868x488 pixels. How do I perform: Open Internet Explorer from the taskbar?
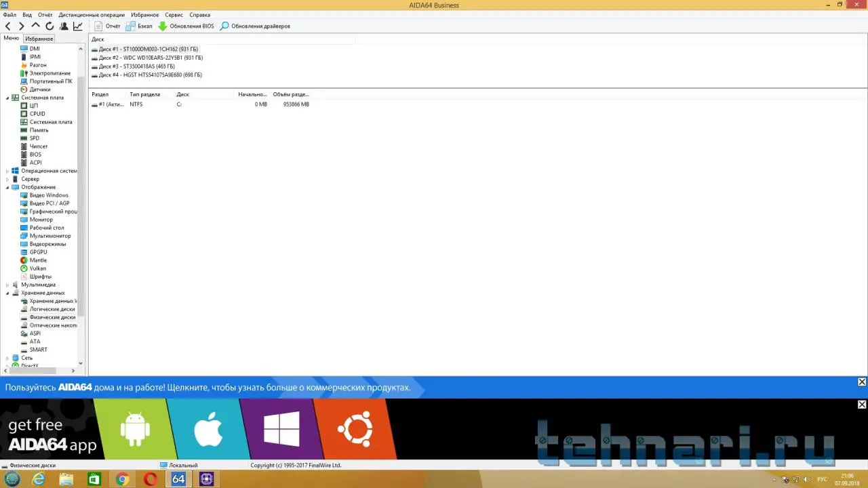(x=39, y=479)
